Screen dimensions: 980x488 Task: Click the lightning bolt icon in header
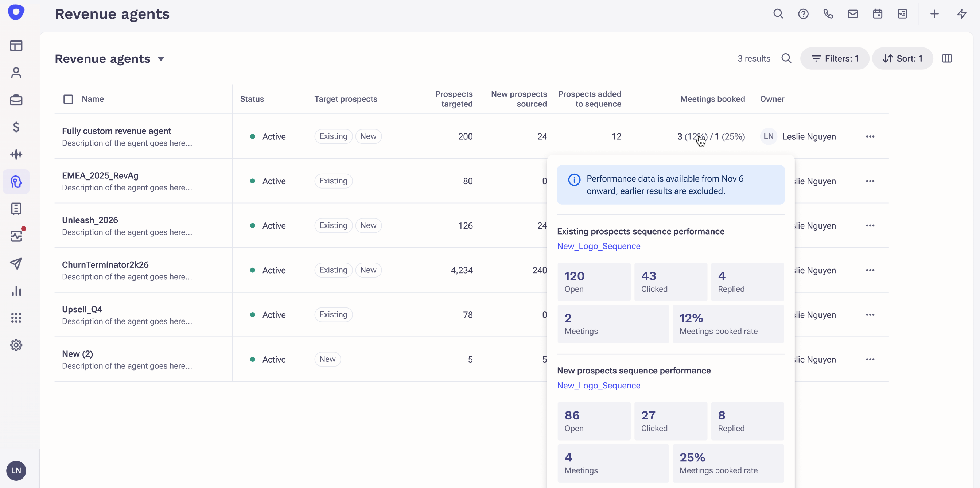click(x=961, y=14)
